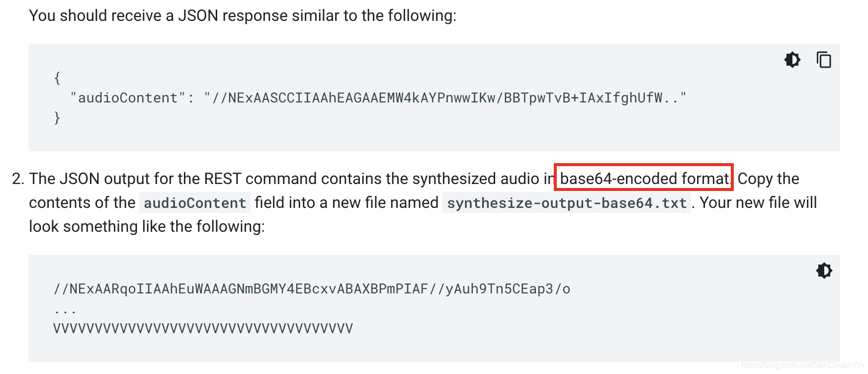This screenshot has height=374, width=868.
Task: Click the brightness icon on base64 output block
Action: 824,271
